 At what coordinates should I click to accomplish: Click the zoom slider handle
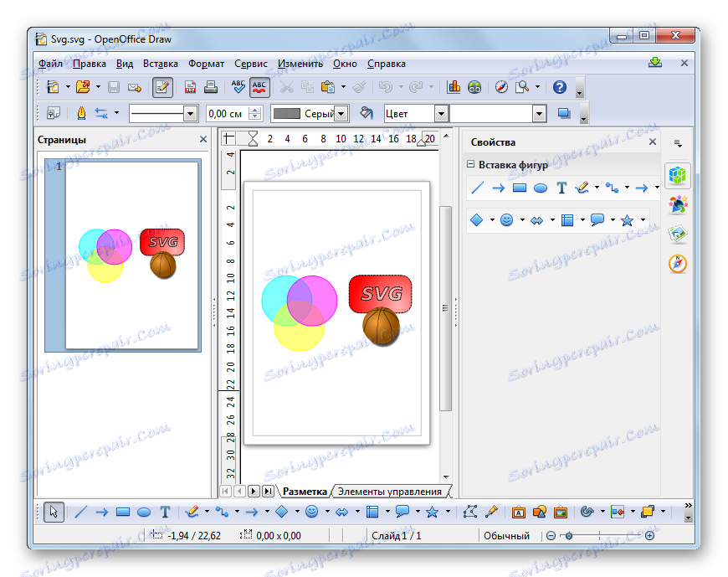pos(569,536)
